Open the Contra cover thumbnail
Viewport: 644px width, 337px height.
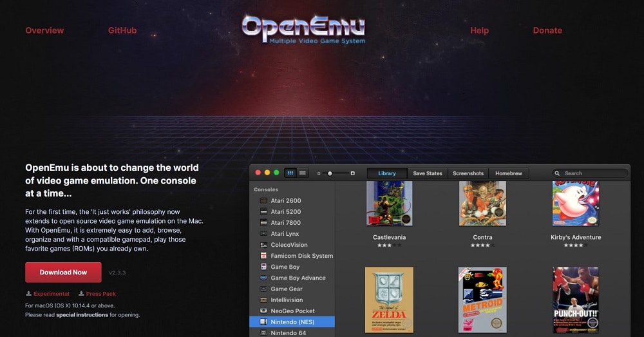[482, 203]
